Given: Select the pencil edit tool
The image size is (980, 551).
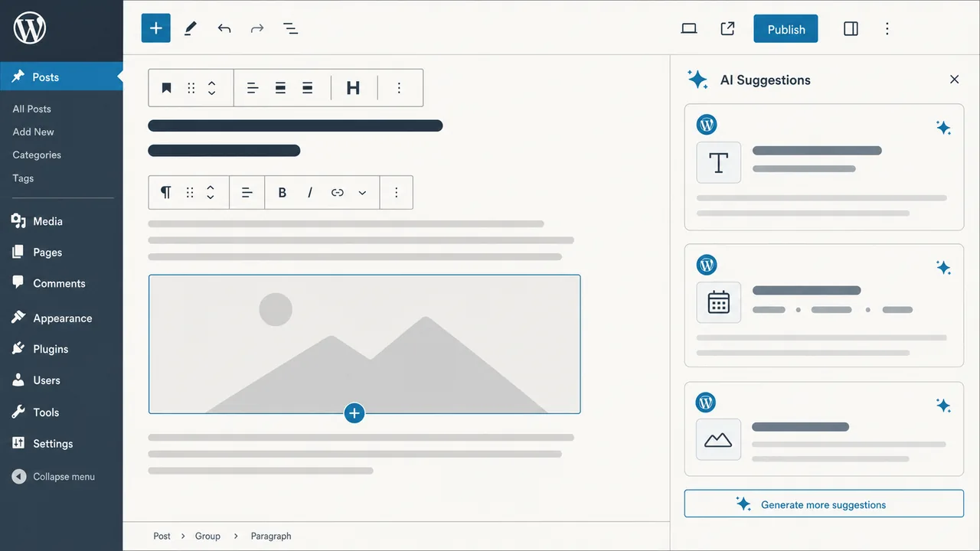Looking at the screenshot, I should (190, 28).
